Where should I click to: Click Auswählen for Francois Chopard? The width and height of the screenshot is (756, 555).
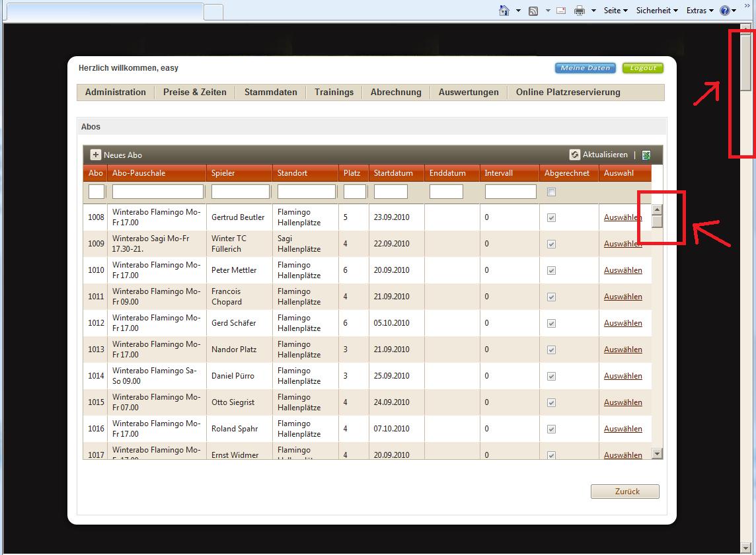[x=623, y=297]
